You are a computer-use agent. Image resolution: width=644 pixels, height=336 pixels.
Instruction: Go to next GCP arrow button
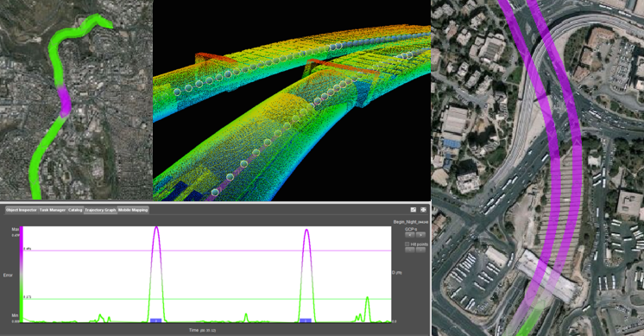coord(420,235)
